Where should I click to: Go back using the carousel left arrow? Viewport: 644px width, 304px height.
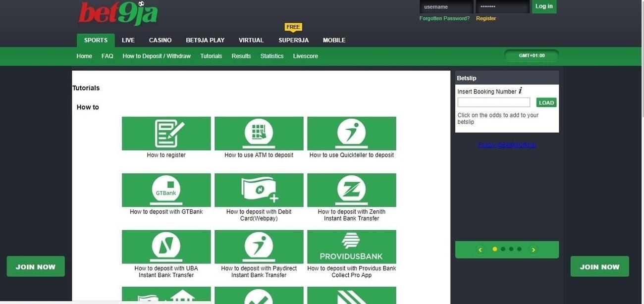tap(480, 249)
